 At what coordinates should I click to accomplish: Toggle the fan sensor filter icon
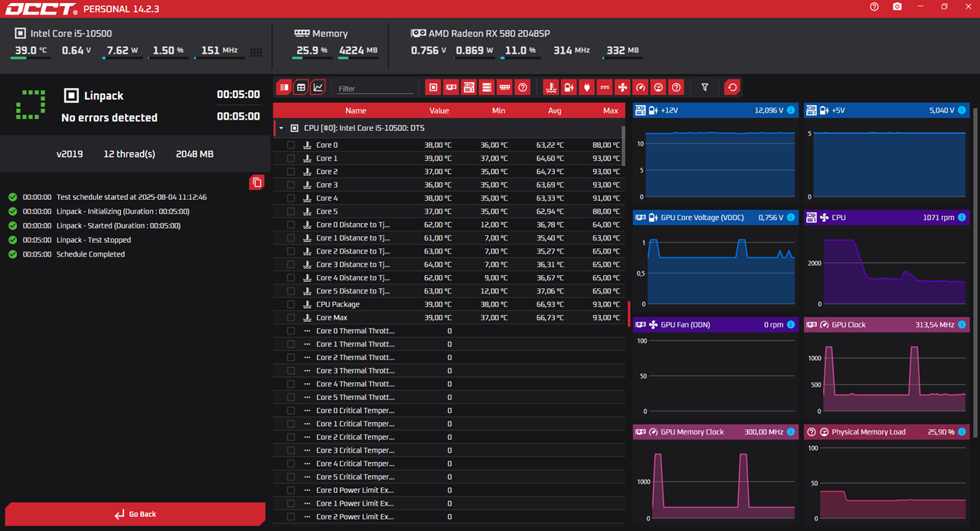[622, 87]
